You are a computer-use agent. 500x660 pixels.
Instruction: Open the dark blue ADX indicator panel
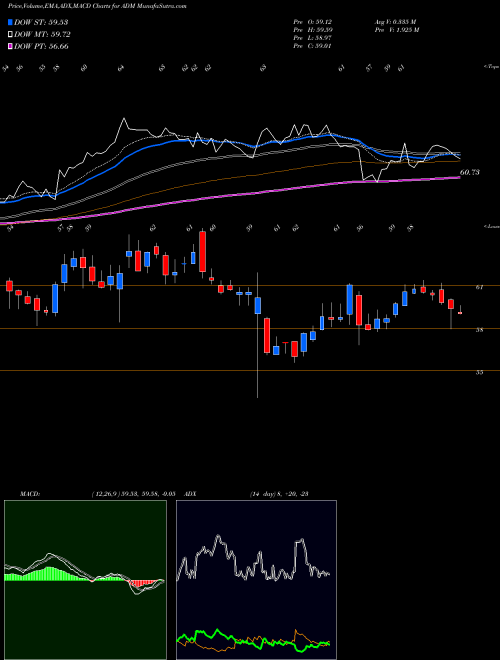click(256, 580)
